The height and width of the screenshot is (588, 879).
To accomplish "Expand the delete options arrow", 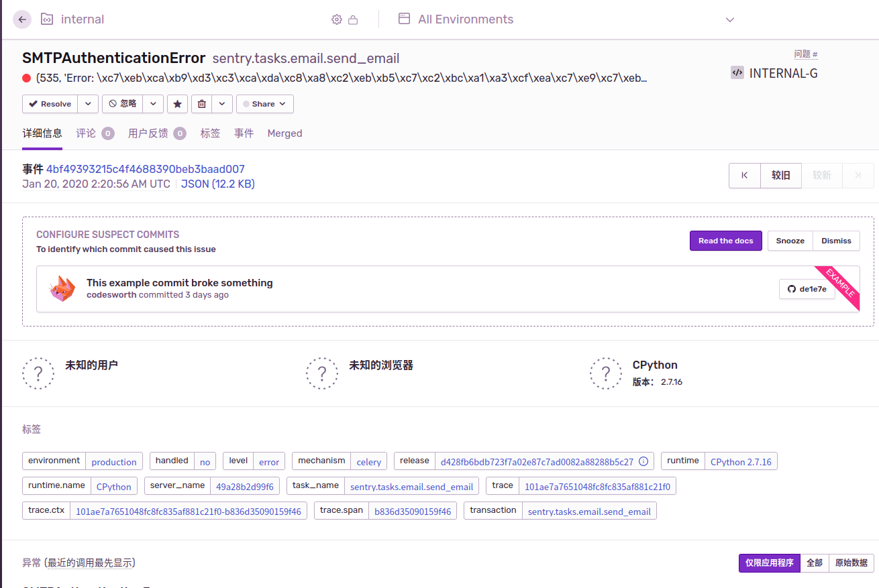I will [223, 104].
